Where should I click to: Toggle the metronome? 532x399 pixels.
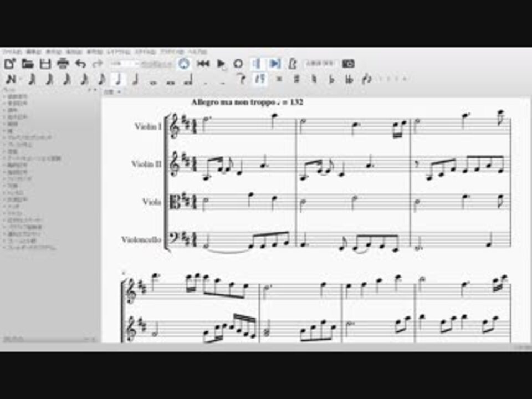[x=293, y=64]
